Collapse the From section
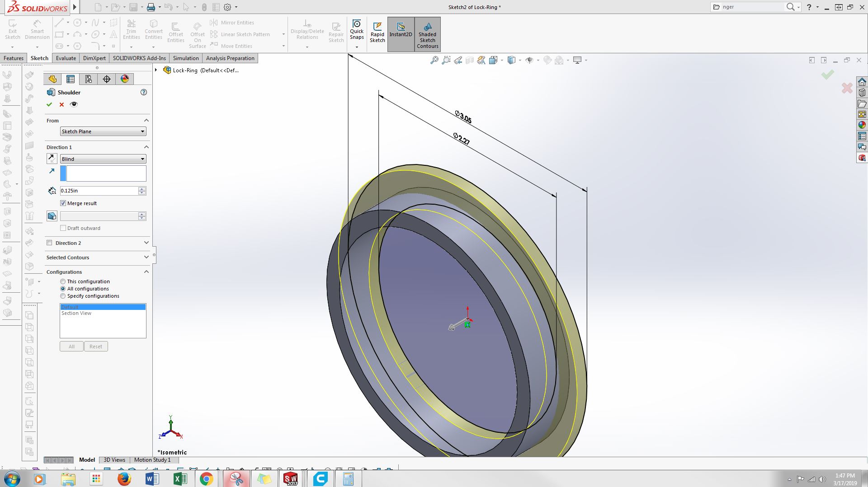This screenshot has height=487, width=868. click(146, 121)
